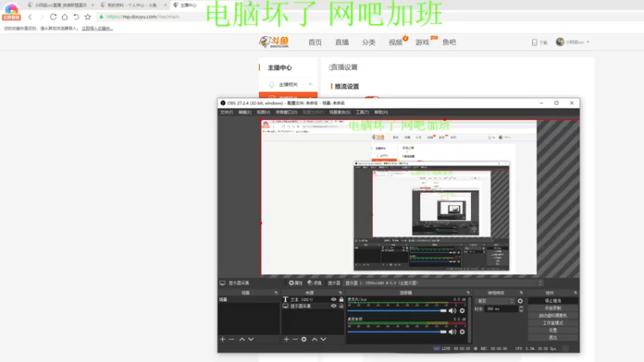The image size is (644, 362).
Task: Switch to first browser tab
Action: coord(60,5)
